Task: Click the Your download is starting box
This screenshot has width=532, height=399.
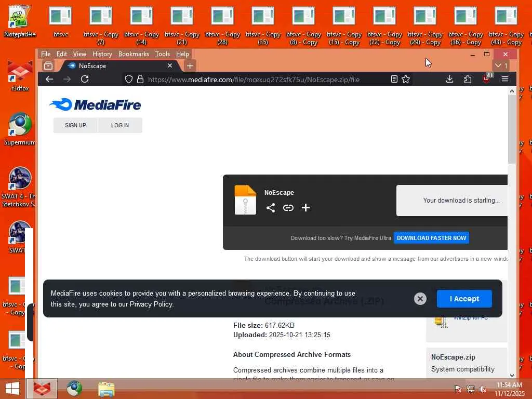Action: 452,200
